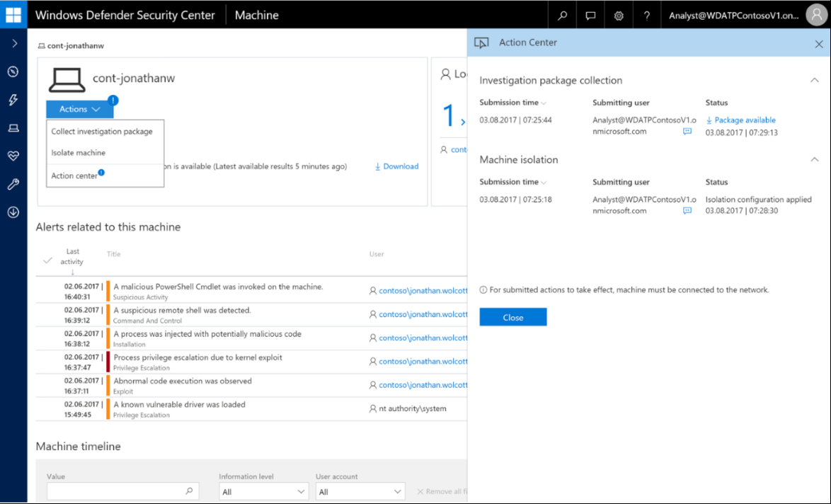Open settings gear in top bar
Viewport: 831px width, 504px height.
tap(619, 15)
